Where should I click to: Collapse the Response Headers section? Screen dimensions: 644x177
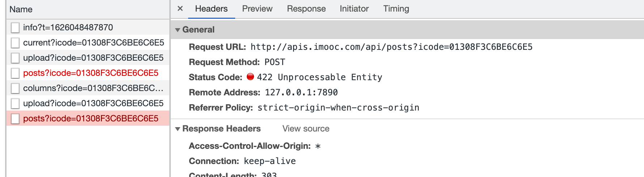click(x=178, y=129)
